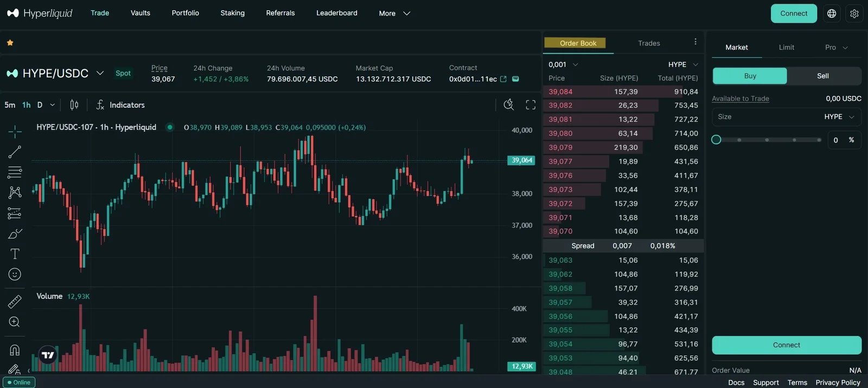Open the Support link

(766, 383)
